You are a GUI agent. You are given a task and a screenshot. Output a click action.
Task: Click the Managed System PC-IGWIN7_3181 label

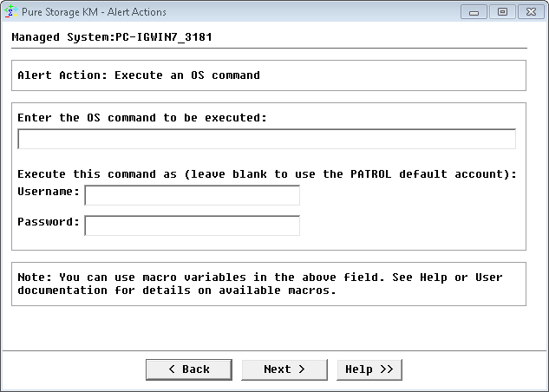112,37
